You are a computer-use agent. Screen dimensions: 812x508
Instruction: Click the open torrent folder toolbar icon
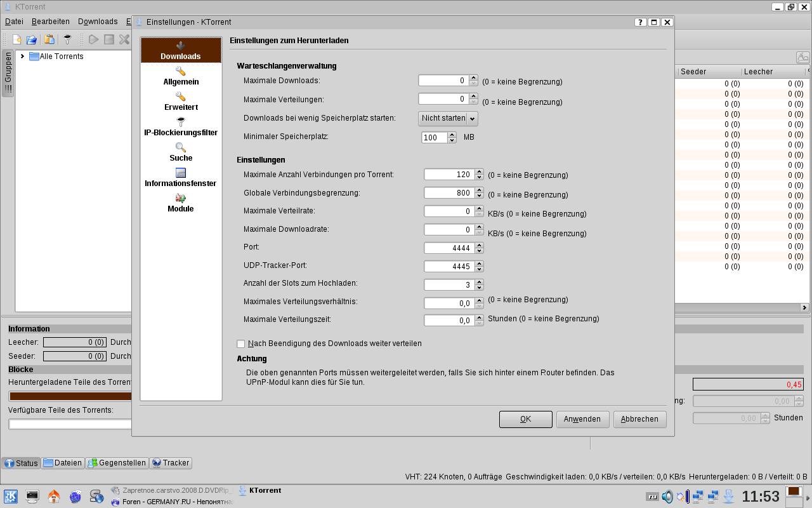pyautogui.click(x=32, y=39)
